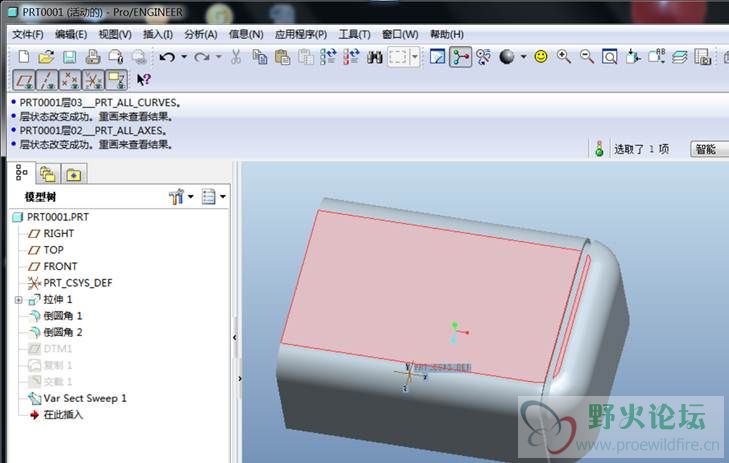Click the traffic light regeneration status icon
729x463 pixels.
[599, 149]
